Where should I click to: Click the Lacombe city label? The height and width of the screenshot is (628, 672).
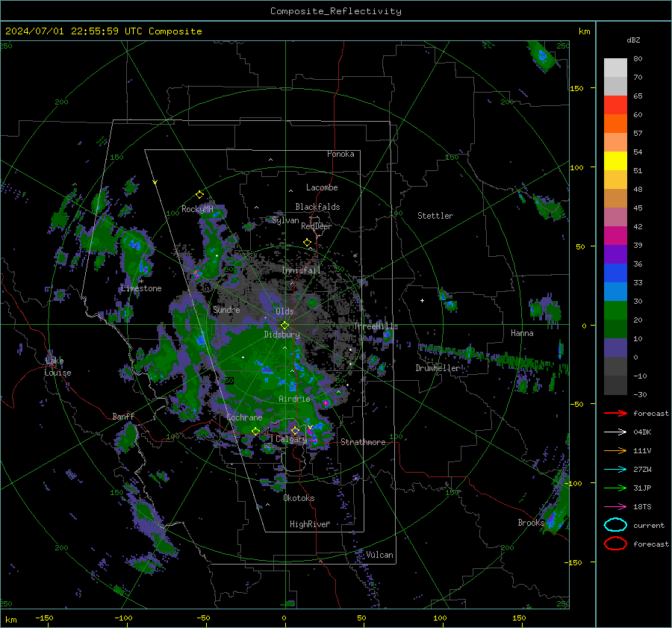coord(322,187)
